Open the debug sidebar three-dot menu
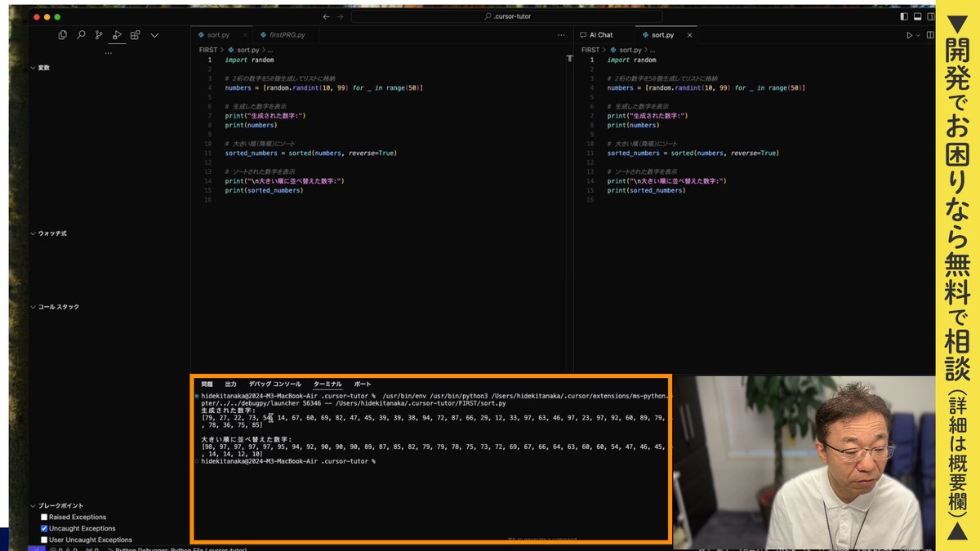 108,53
